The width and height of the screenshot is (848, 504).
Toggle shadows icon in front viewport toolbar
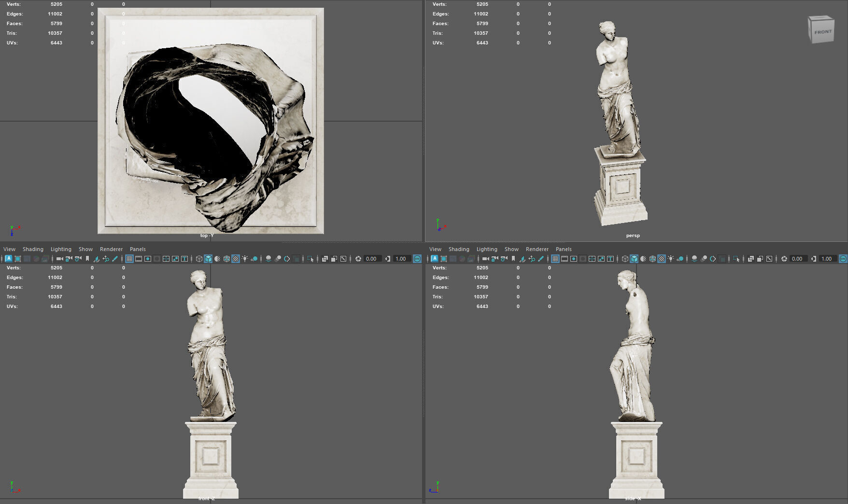[x=254, y=259]
